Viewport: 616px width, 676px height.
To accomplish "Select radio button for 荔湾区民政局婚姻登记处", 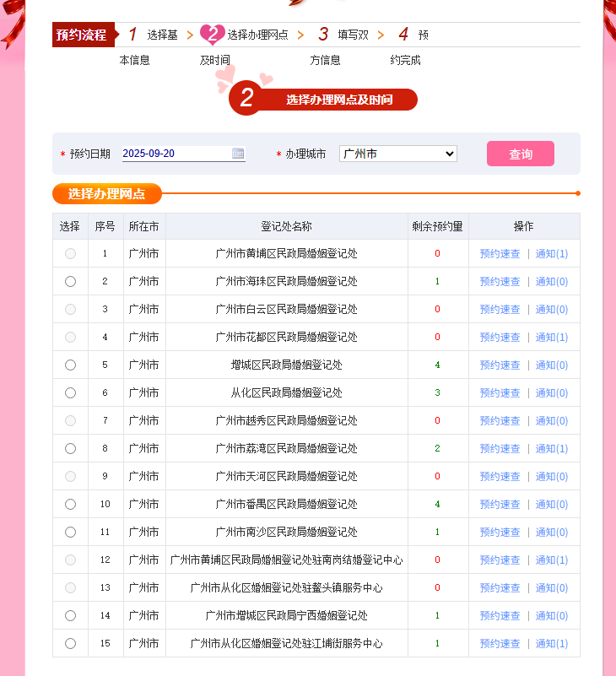I will 70,448.
